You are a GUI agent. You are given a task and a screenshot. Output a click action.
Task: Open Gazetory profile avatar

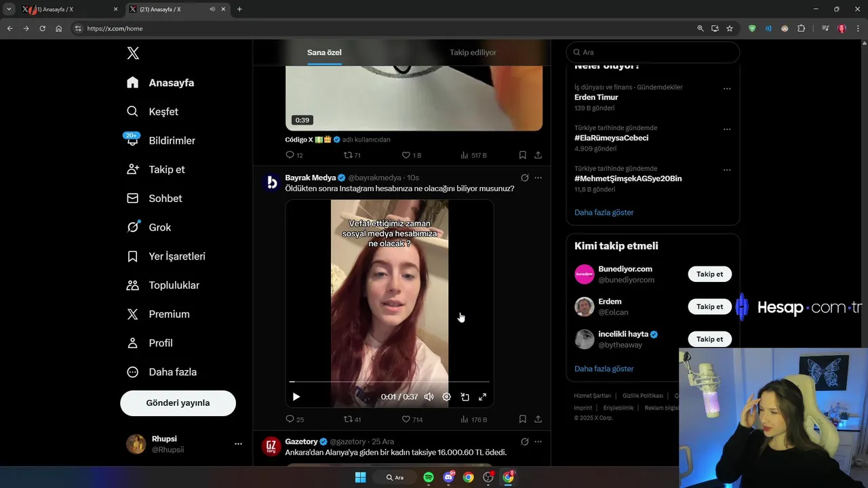[272, 446]
